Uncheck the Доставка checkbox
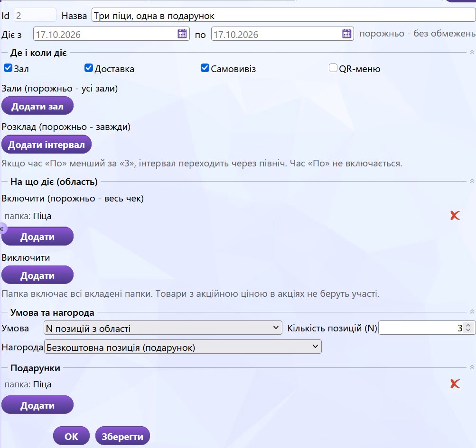This screenshot has height=448, width=476. (x=89, y=68)
